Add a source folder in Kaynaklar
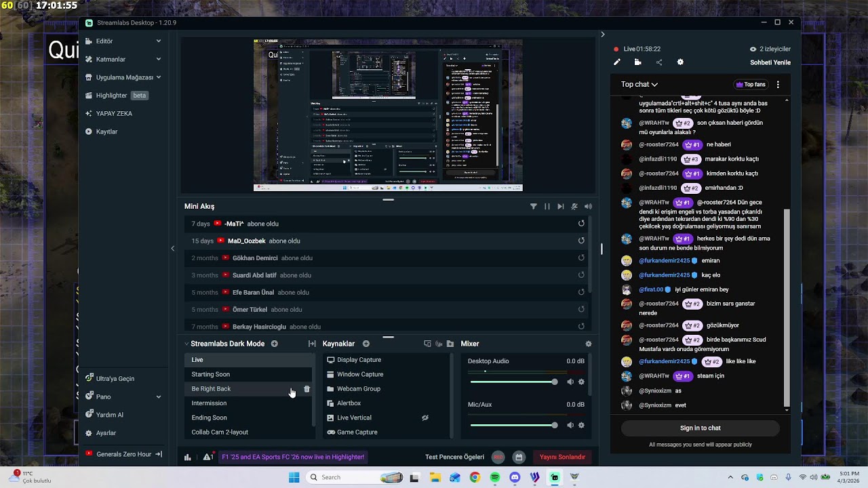Image resolution: width=868 pixels, height=488 pixels. 450,344
